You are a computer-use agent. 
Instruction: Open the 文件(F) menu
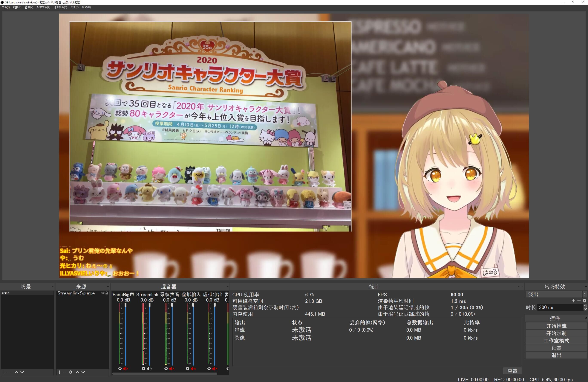click(6, 7)
